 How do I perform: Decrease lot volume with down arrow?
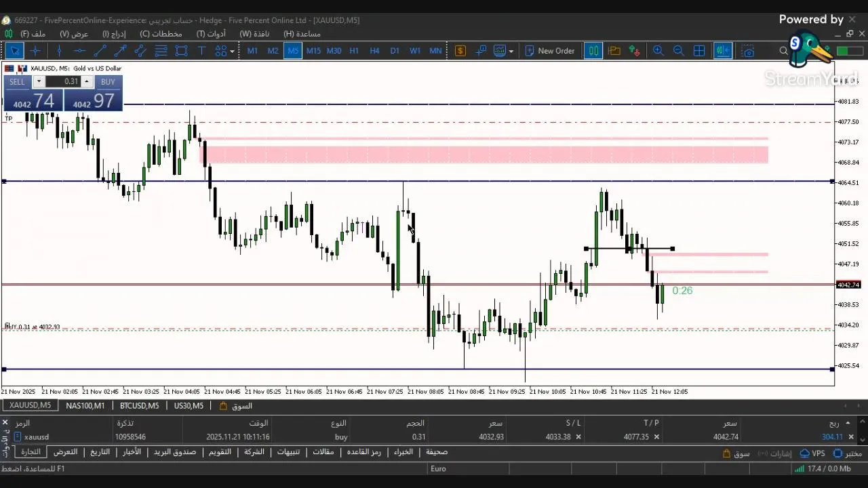(x=39, y=82)
